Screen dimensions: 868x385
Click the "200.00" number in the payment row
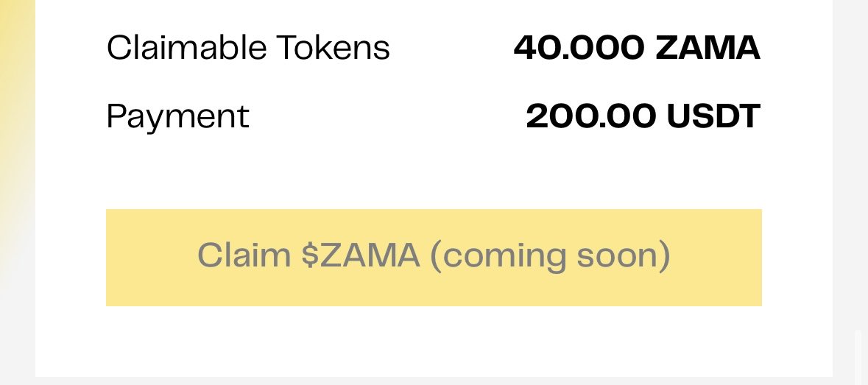point(589,117)
